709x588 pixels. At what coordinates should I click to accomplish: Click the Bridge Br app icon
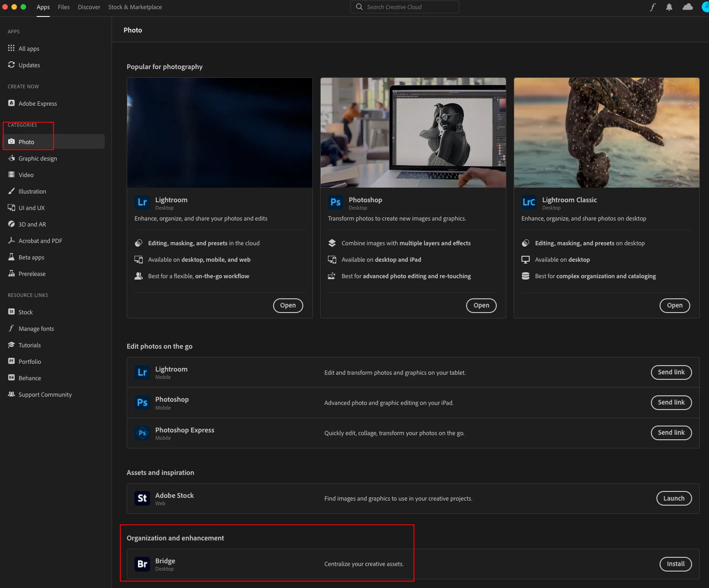click(x=142, y=564)
